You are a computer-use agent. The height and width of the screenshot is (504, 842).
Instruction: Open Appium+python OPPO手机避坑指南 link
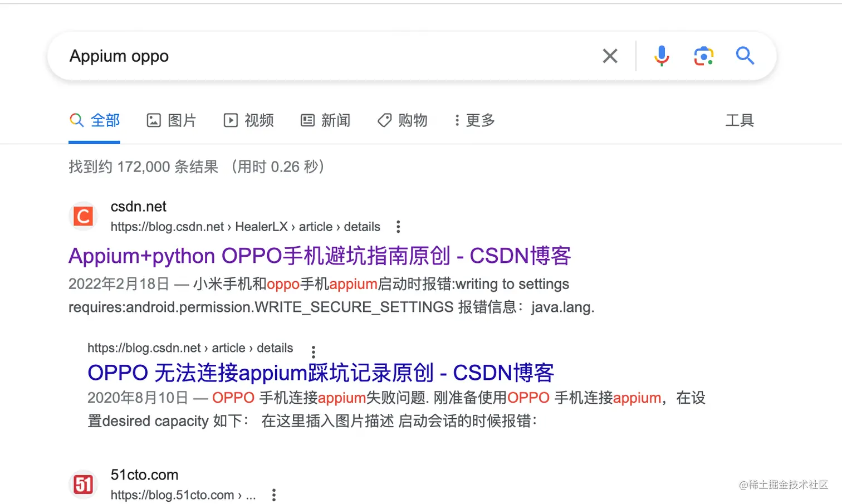[320, 256]
